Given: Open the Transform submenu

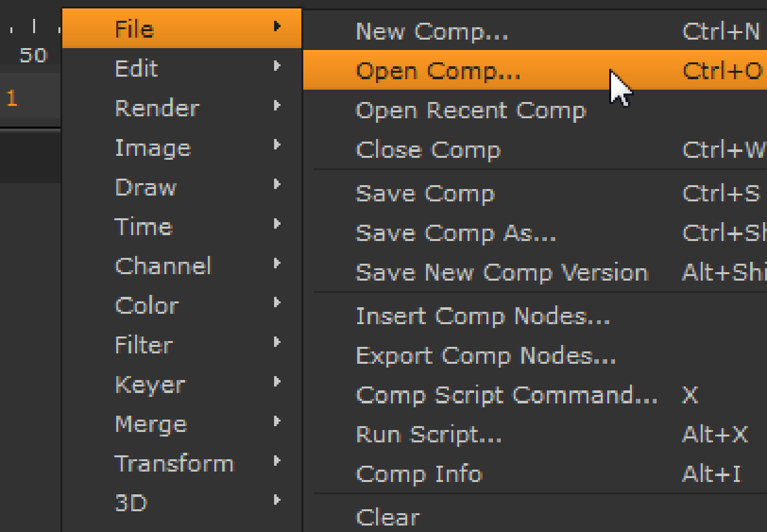Looking at the screenshot, I should [x=173, y=463].
